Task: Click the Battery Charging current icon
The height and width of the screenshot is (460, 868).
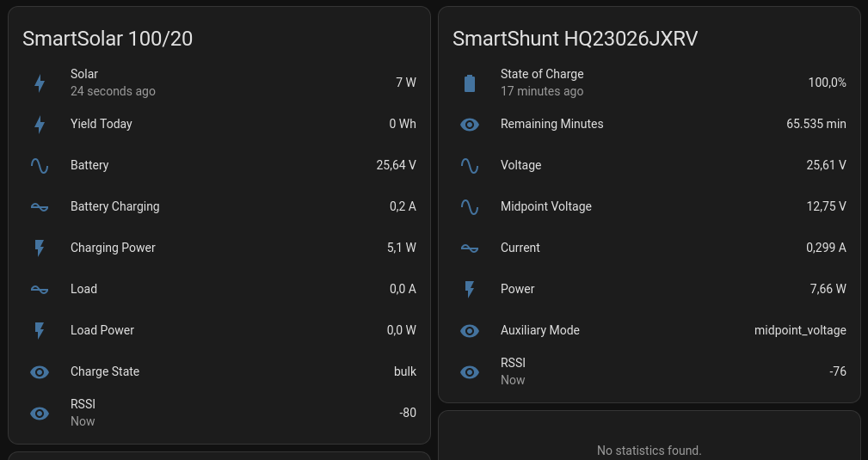Action: tap(40, 207)
